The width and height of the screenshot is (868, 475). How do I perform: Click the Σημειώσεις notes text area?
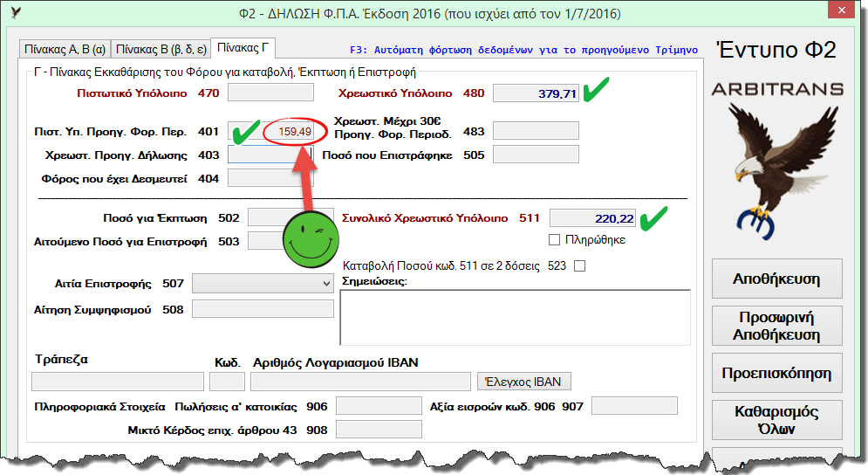(x=516, y=318)
